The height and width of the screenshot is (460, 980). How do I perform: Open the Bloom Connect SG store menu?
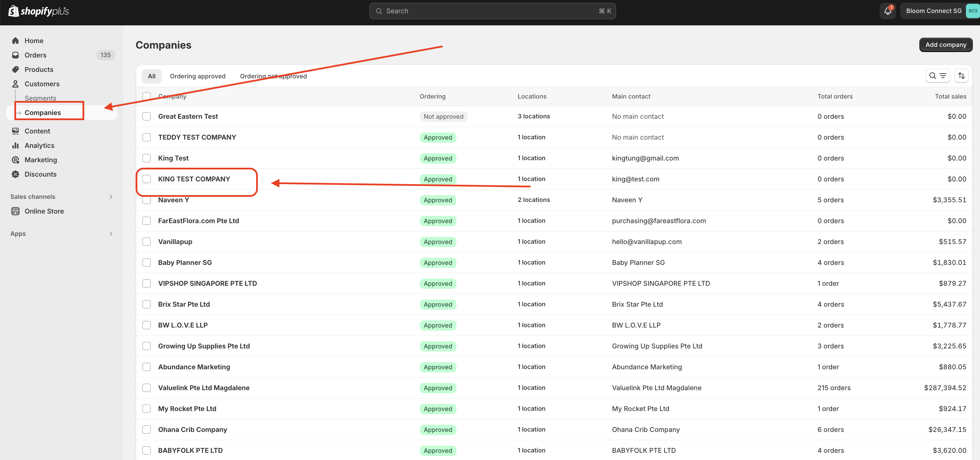939,11
